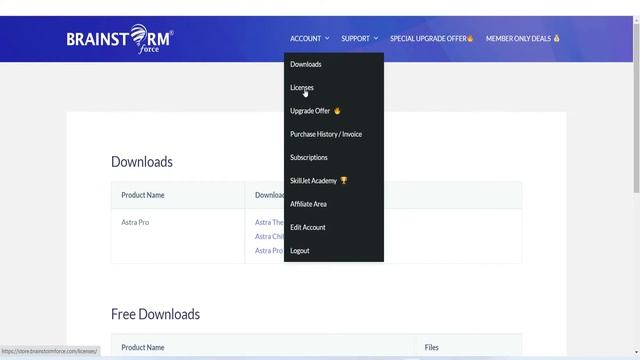Expand the SUPPORT dropdown chevron
This screenshot has width=640, height=360.
(376, 38)
